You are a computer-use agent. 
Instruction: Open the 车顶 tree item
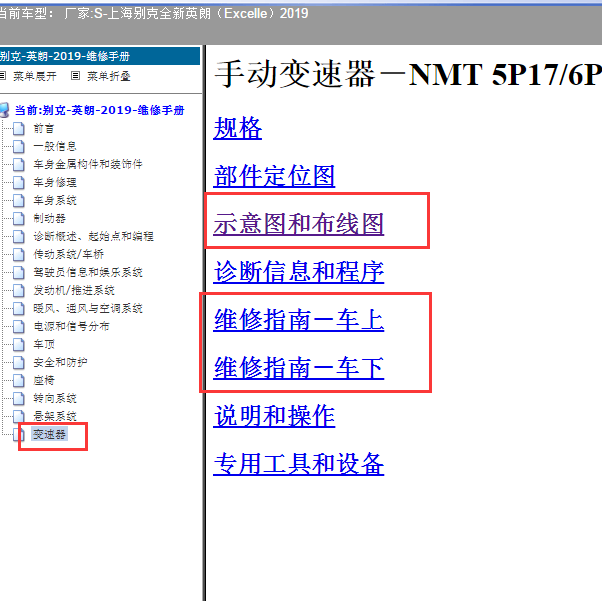tap(44, 344)
